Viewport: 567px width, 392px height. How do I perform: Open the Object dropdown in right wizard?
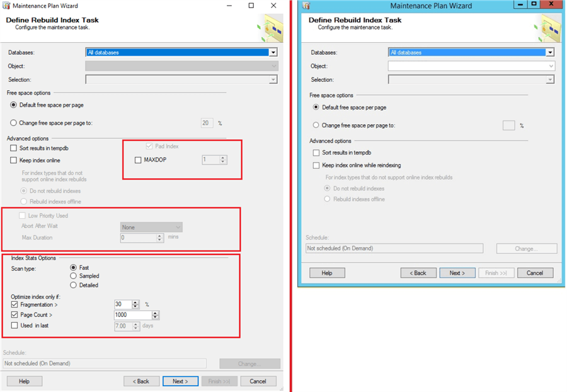click(x=551, y=66)
